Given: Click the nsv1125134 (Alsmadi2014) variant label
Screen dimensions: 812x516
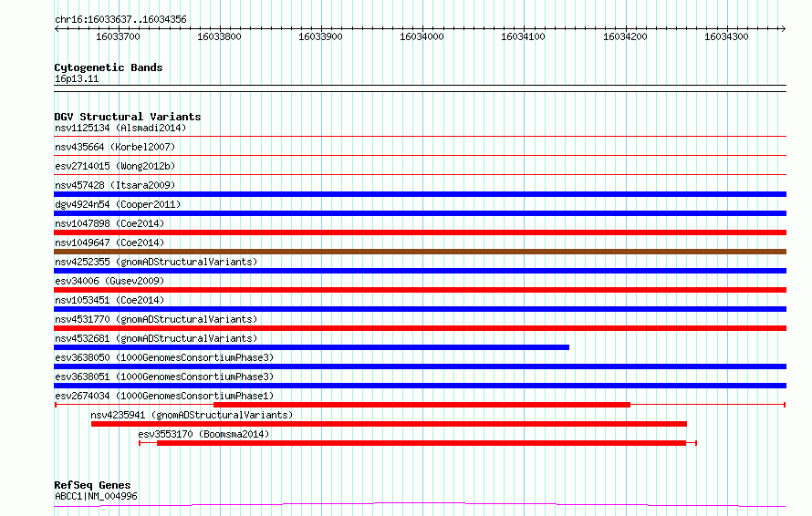Looking at the screenshot, I should [x=120, y=128].
